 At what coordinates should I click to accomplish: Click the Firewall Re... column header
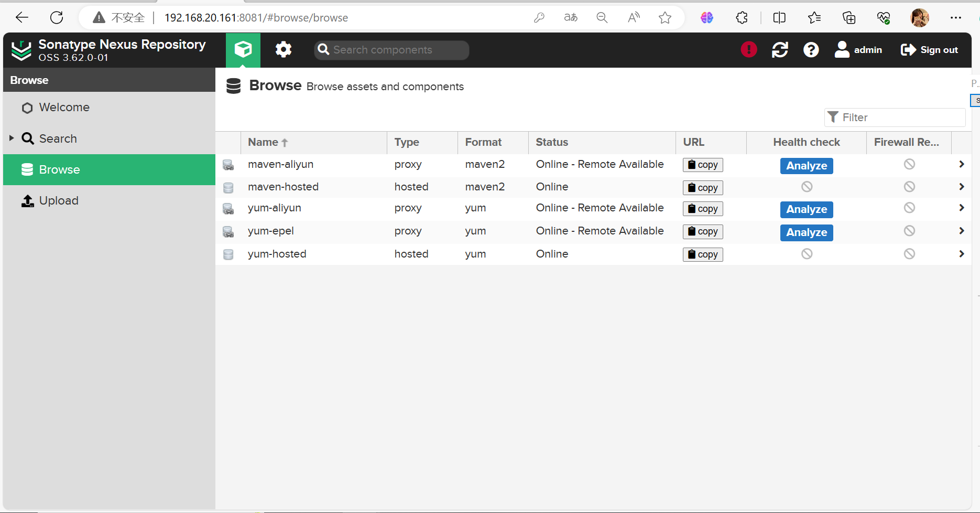point(909,142)
